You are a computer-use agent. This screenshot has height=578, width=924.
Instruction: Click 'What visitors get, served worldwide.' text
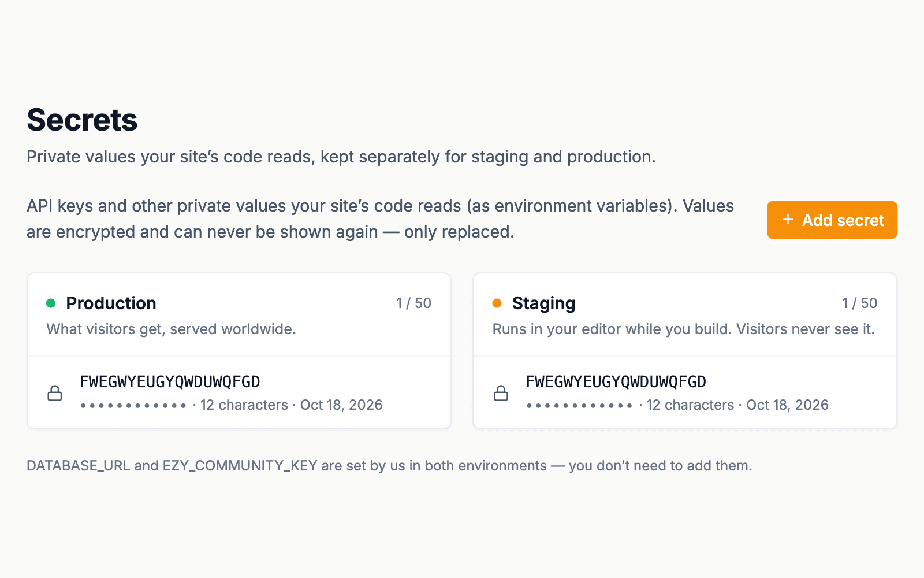[171, 329]
